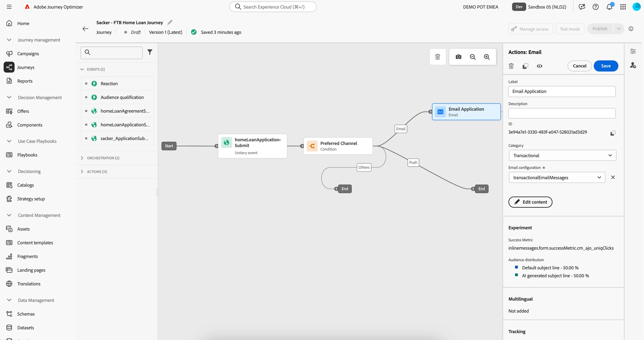Open the filter icon in palette
Viewport: 644px width, 340px height.
(150, 52)
